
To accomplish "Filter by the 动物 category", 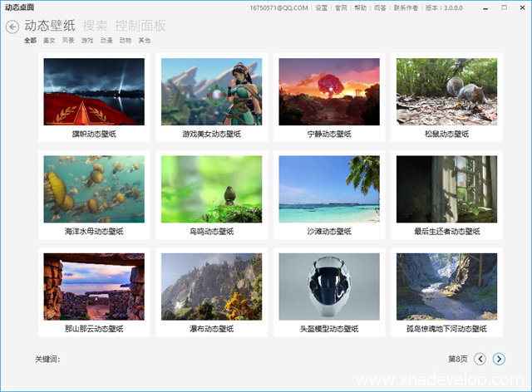I will [126, 40].
